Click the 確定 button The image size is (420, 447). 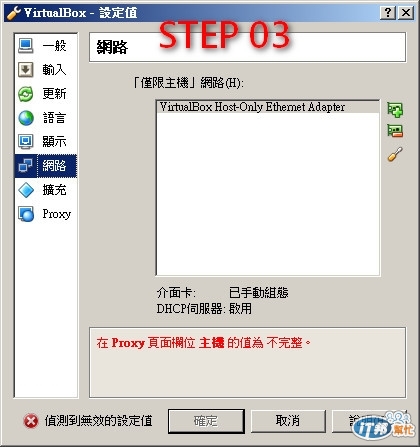pyautogui.click(x=206, y=421)
